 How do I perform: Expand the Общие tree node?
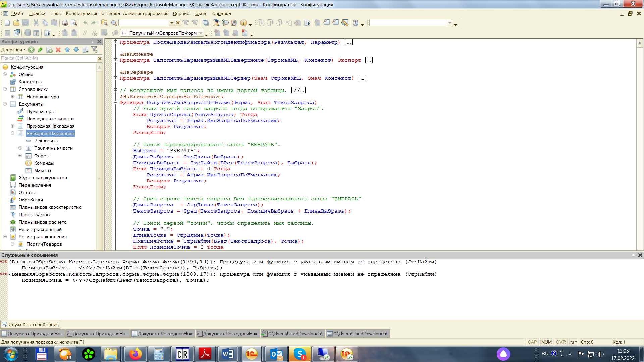5,74
